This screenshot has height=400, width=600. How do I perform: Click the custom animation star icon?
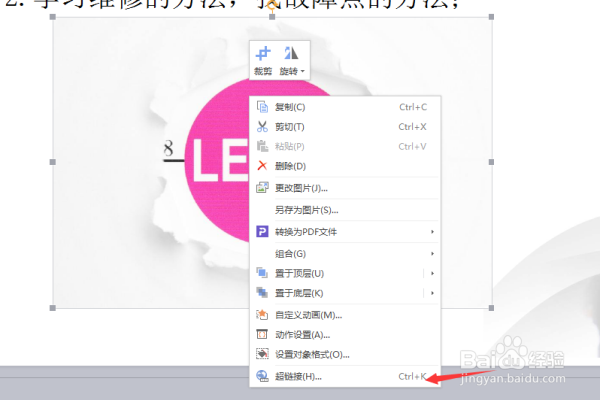[x=262, y=315]
